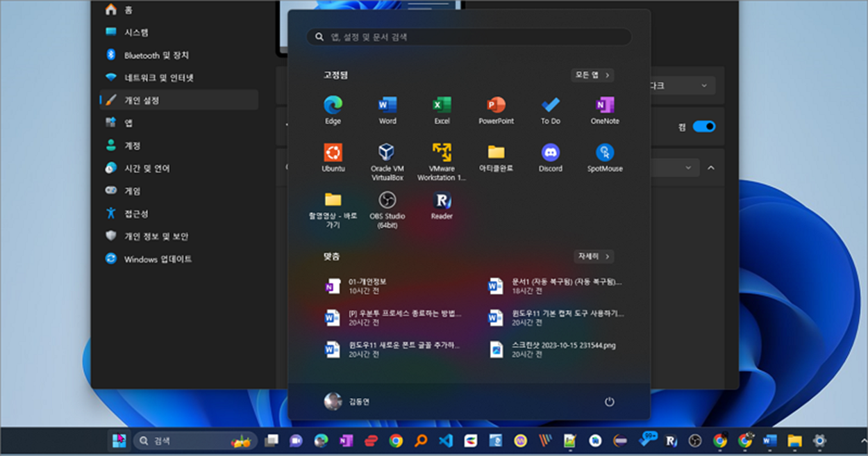Open recommended document 문서1 (자동 복구됨)
The width and height of the screenshot is (868, 456).
click(x=556, y=286)
